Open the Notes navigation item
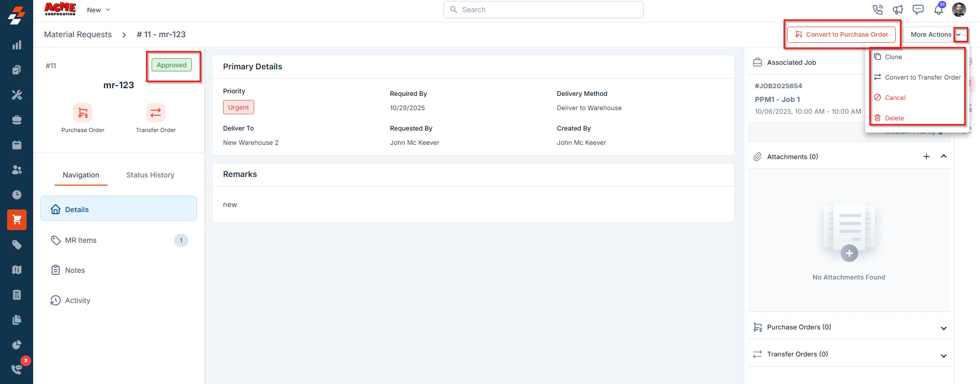980x384 pixels. pyautogui.click(x=118, y=270)
